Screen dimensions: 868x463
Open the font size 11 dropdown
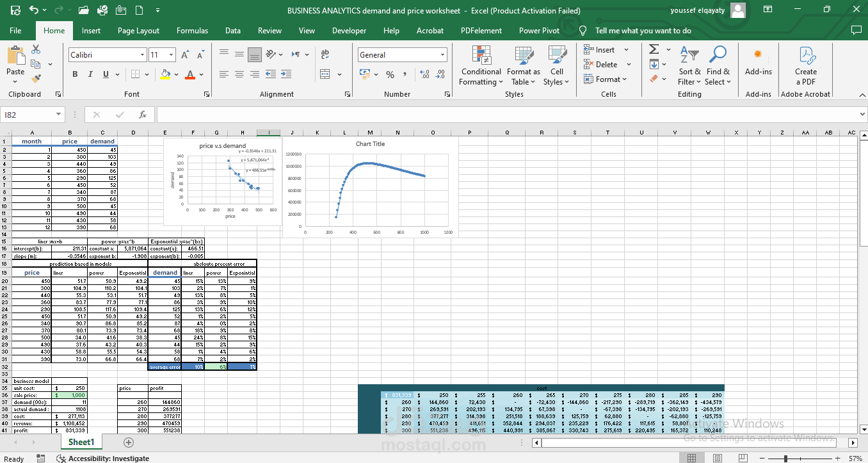click(171, 55)
